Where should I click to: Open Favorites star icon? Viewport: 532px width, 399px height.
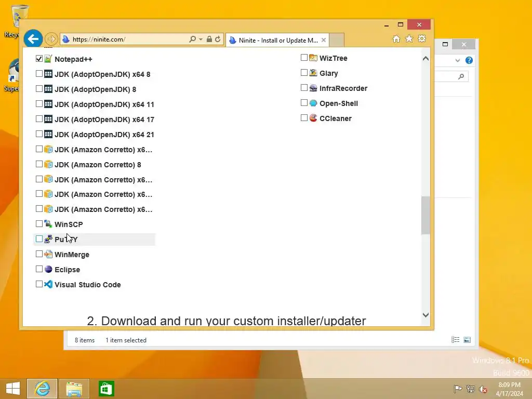409,38
